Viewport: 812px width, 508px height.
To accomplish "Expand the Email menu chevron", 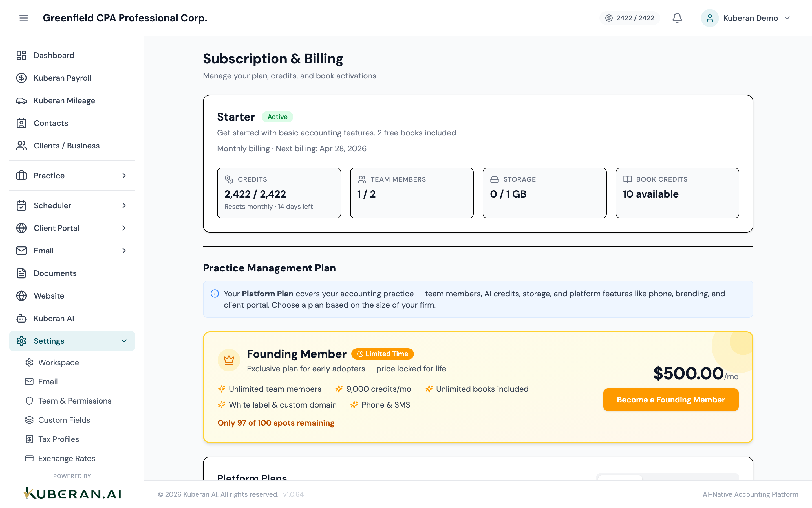I will [124, 251].
